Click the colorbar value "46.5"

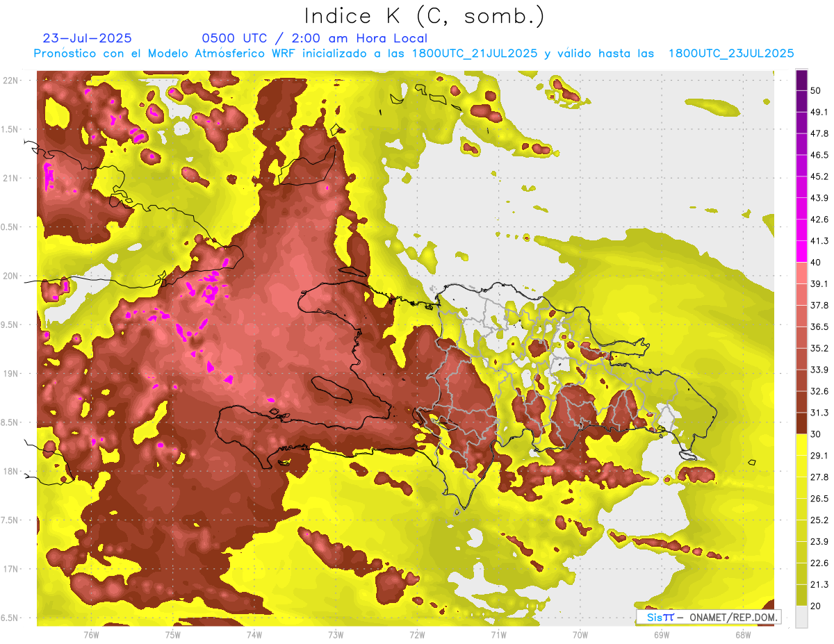819,155
